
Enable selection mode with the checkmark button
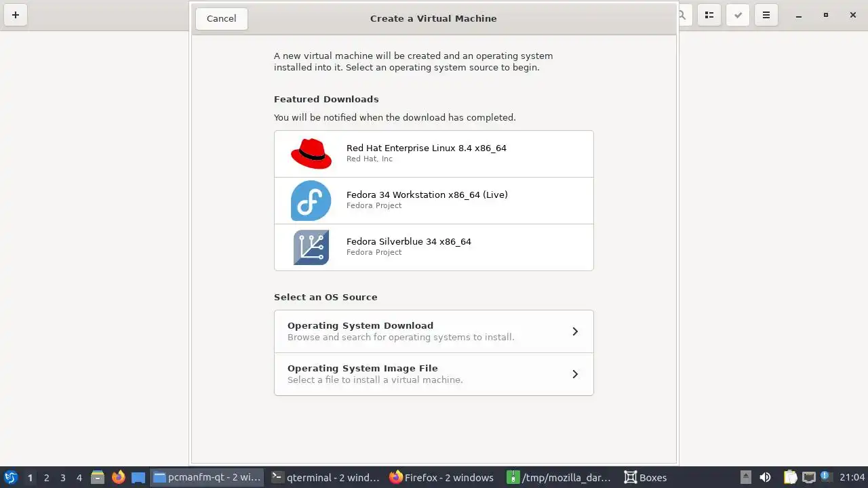tap(738, 15)
